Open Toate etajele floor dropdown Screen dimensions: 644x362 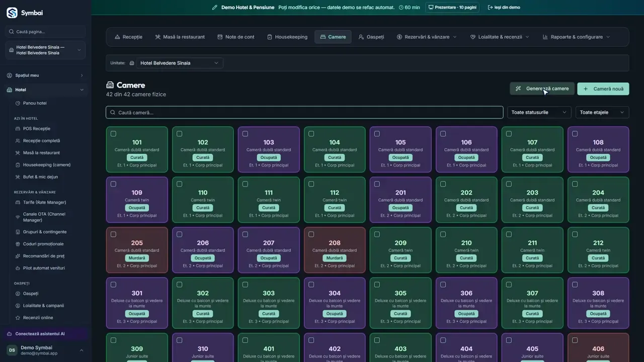[602, 112]
